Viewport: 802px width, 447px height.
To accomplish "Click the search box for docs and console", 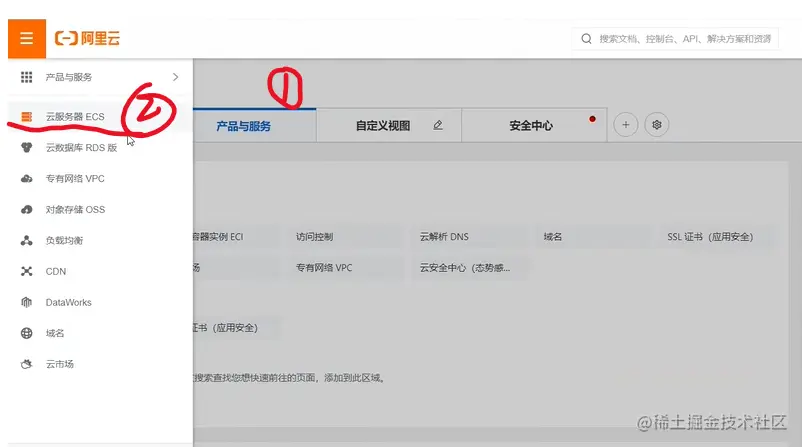I will pyautogui.click(x=675, y=39).
